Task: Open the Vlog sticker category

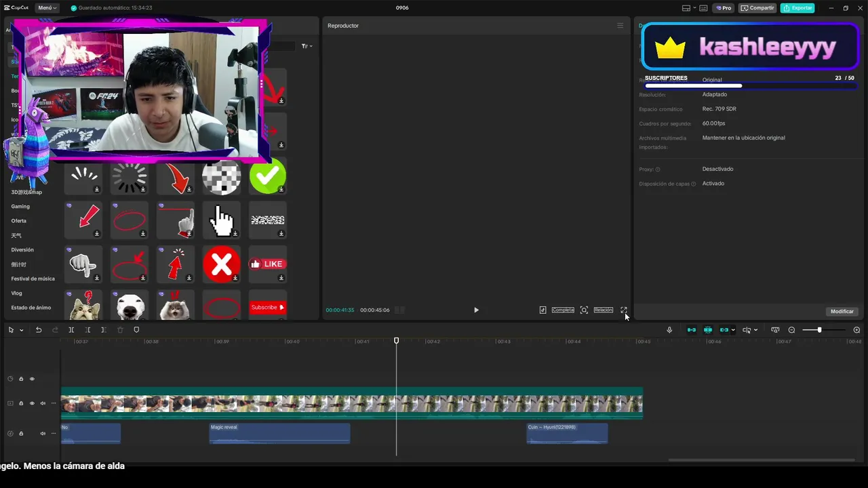Action: (x=16, y=293)
